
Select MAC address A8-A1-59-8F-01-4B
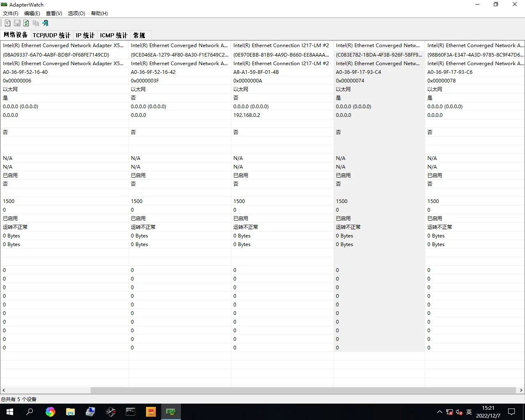click(x=256, y=72)
